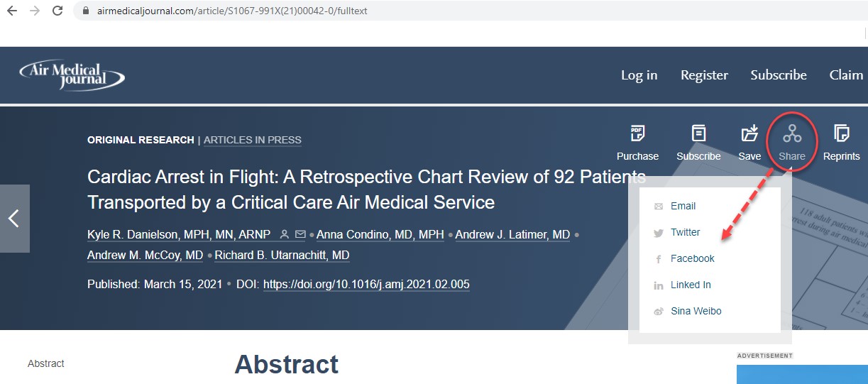Screen dimensions: 868x384
Task: Share article via Email option
Action: point(683,206)
